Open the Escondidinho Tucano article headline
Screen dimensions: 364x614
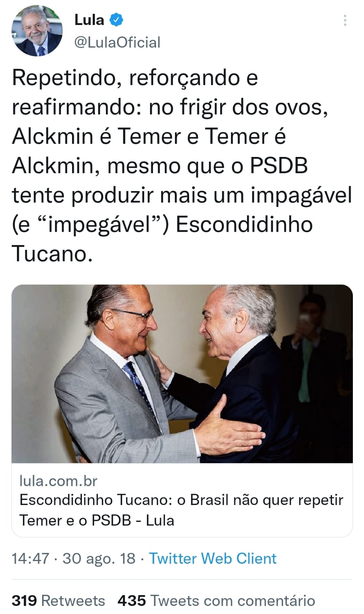click(181, 510)
